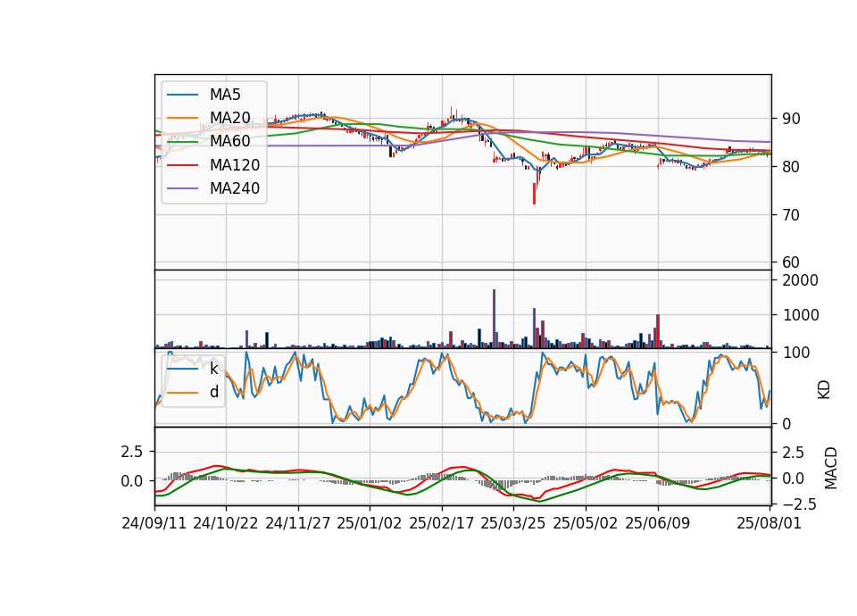Screen dimensions: 857x616
Task: Click the MA60 legend label
Action: coord(229,141)
